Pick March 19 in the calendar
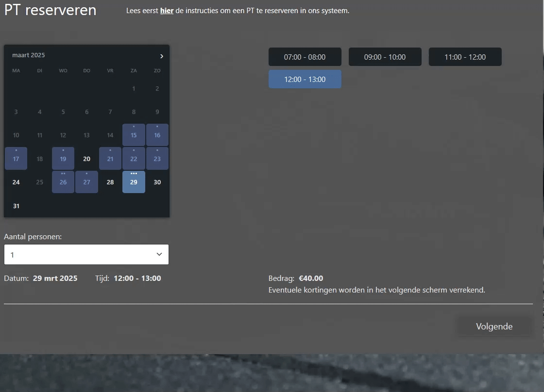This screenshot has width=544, height=392. click(63, 159)
